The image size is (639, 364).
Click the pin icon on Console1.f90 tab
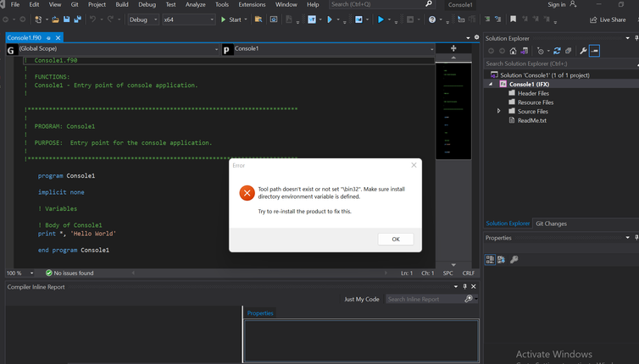coord(48,38)
